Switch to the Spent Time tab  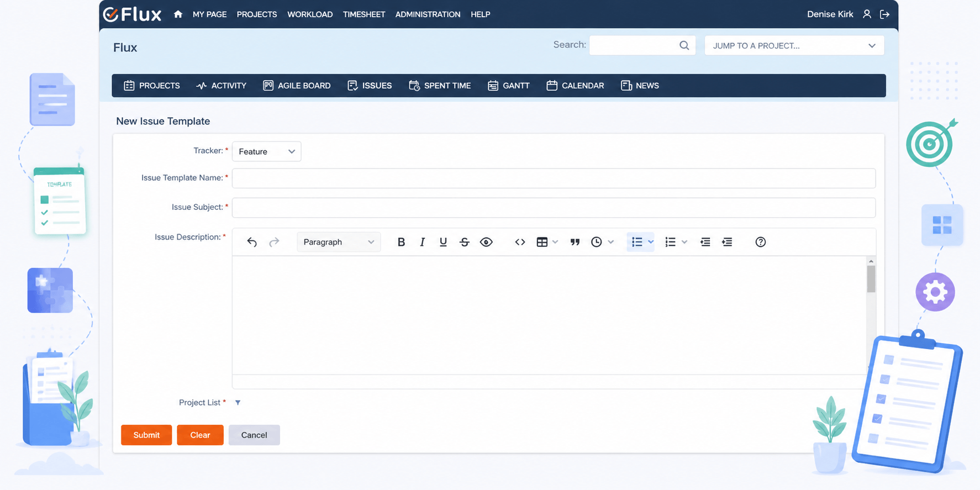tap(440, 86)
